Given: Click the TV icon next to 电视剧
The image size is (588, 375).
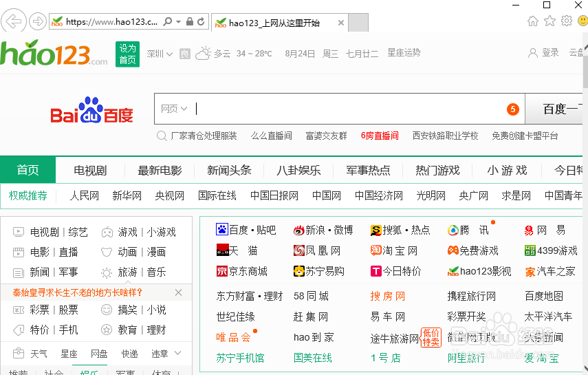Looking at the screenshot, I should coord(19,232).
